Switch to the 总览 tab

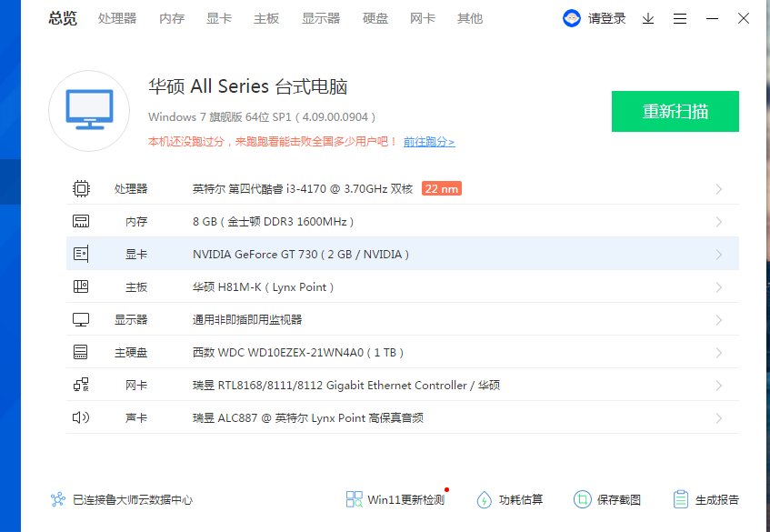(63, 19)
